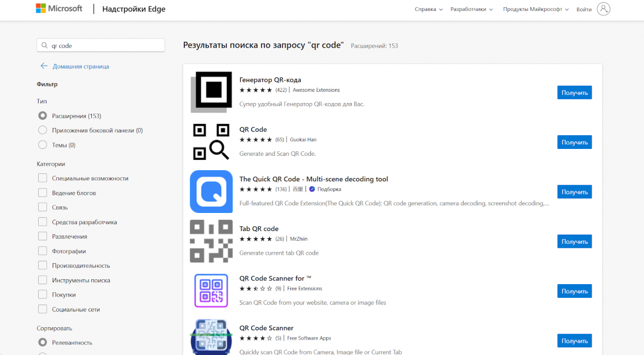Screen dimensions: 644x355
Task: Click the Подборка verified badge icon
Action: pos(312,189)
